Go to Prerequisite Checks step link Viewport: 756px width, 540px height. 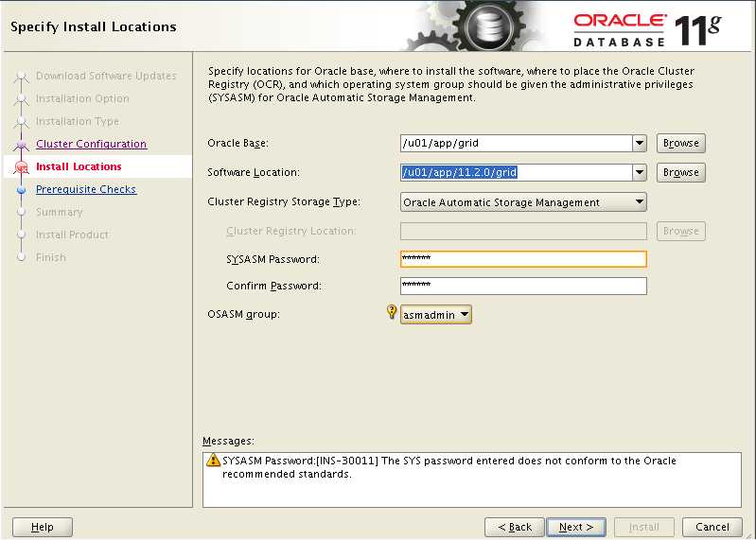(x=86, y=189)
